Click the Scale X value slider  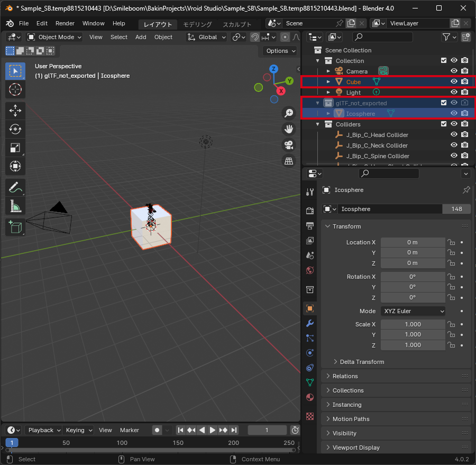click(413, 324)
